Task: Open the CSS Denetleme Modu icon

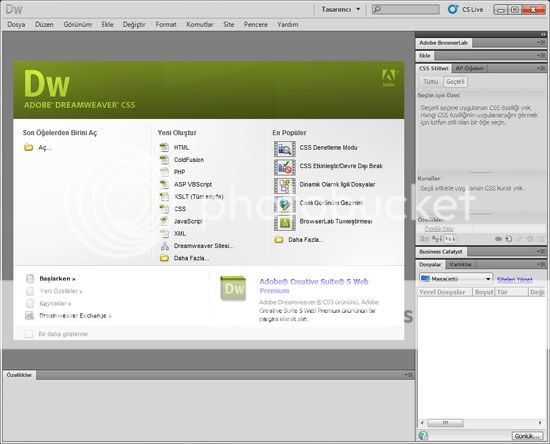Action: tap(284, 148)
